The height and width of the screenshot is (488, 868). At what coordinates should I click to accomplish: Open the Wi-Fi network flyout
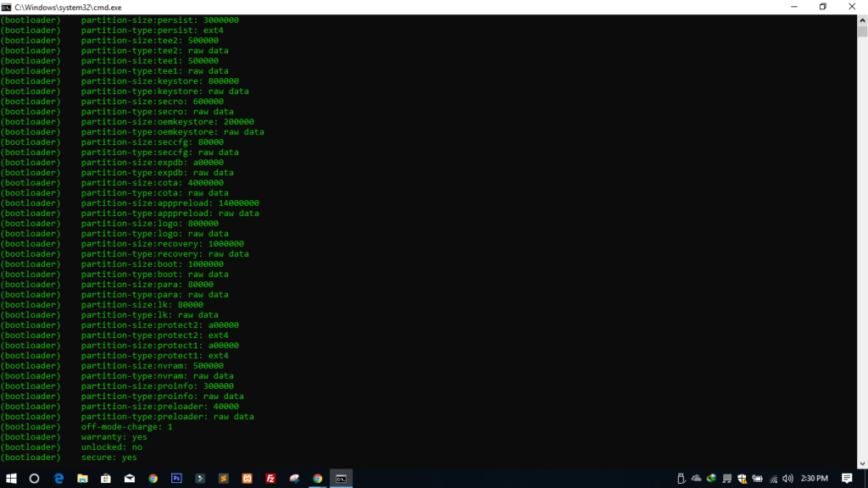pyautogui.click(x=773, y=479)
